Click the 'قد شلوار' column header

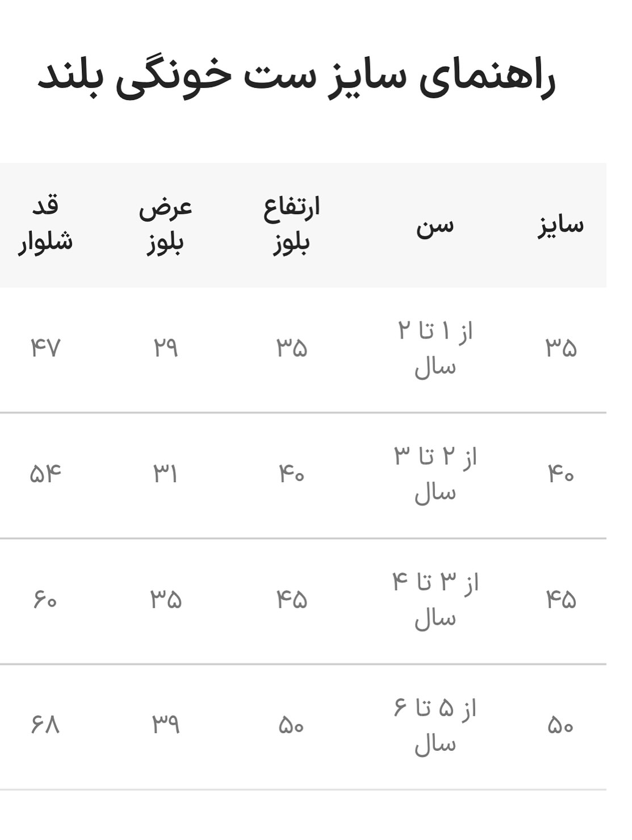pyautogui.click(x=45, y=225)
